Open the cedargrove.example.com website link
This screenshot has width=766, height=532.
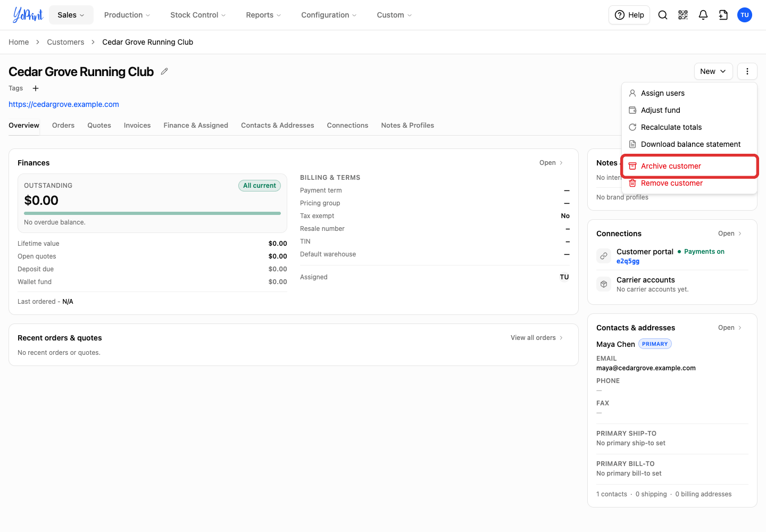point(64,104)
